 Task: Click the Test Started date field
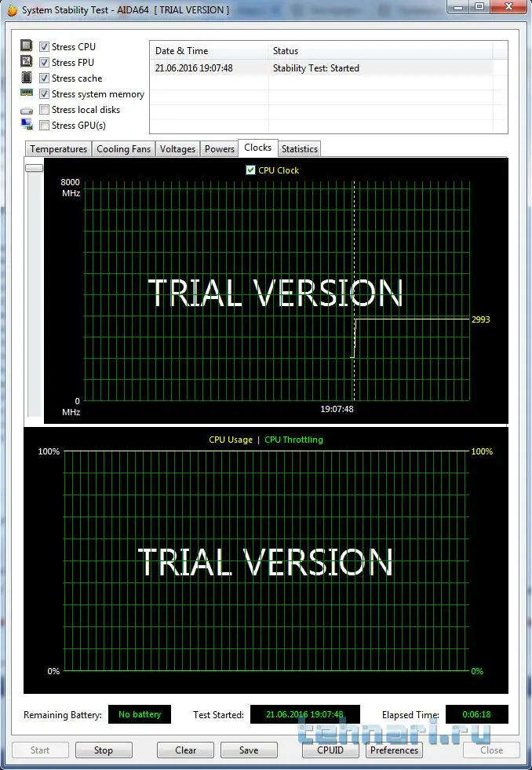(x=304, y=714)
